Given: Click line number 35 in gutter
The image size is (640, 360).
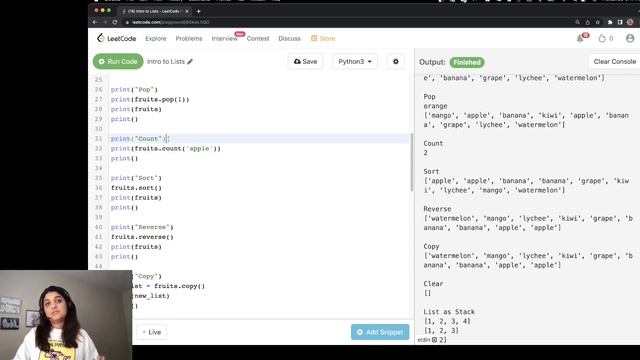Looking at the screenshot, I should click(98, 178).
